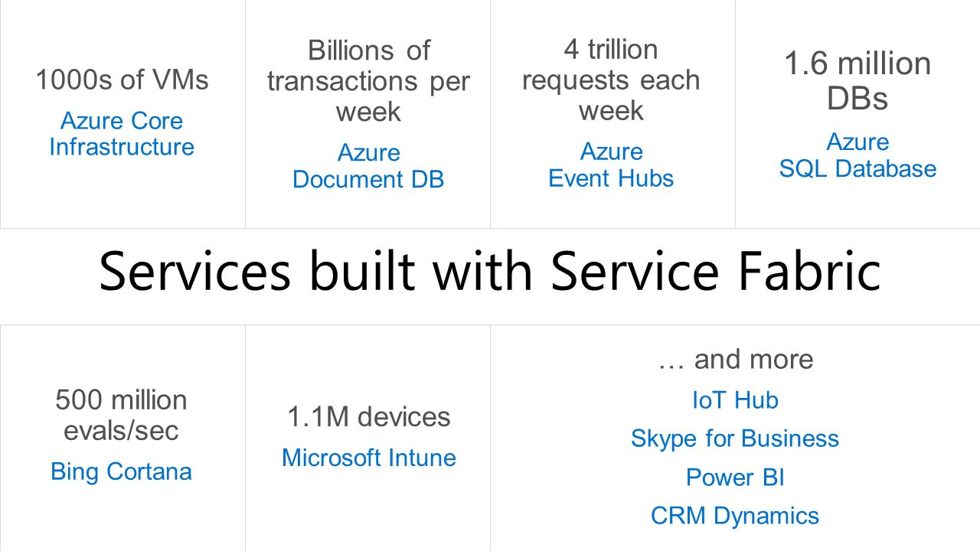Select the 4 trillion requests each week text

(x=611, y=80)
